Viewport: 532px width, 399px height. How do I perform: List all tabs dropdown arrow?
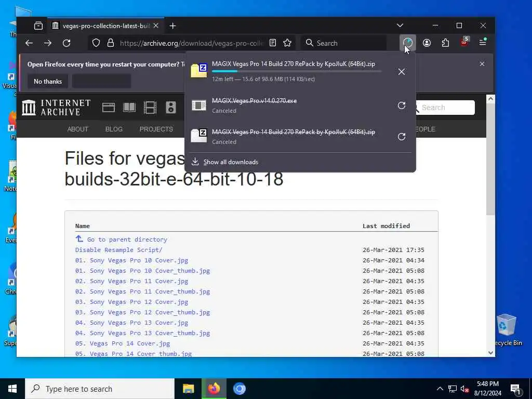[400, 25]
